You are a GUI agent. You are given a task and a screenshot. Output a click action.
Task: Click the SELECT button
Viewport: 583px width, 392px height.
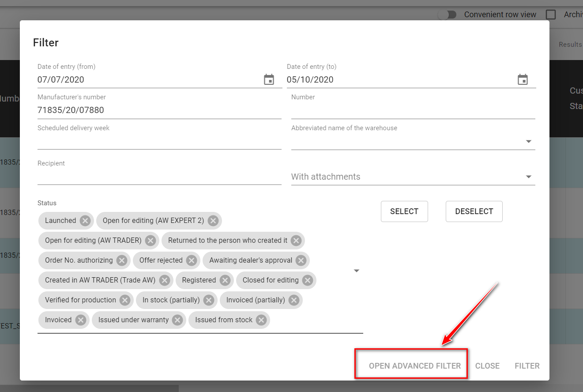[404, 211]
